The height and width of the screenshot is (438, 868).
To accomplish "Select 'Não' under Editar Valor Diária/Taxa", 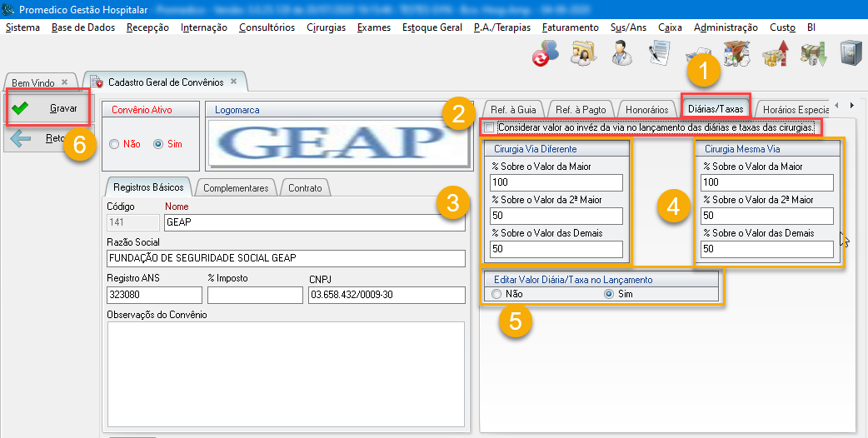I will click(x=497, y=294).
